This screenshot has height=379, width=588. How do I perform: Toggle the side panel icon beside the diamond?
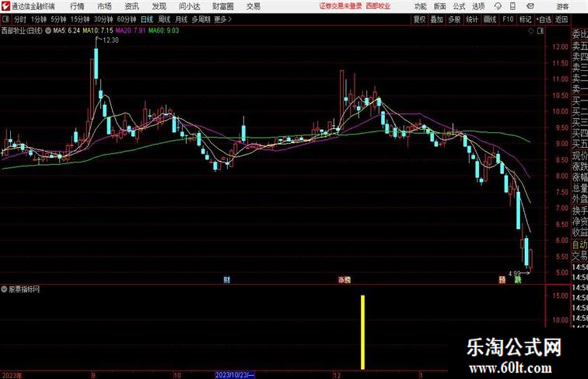(x=540, y=31)
